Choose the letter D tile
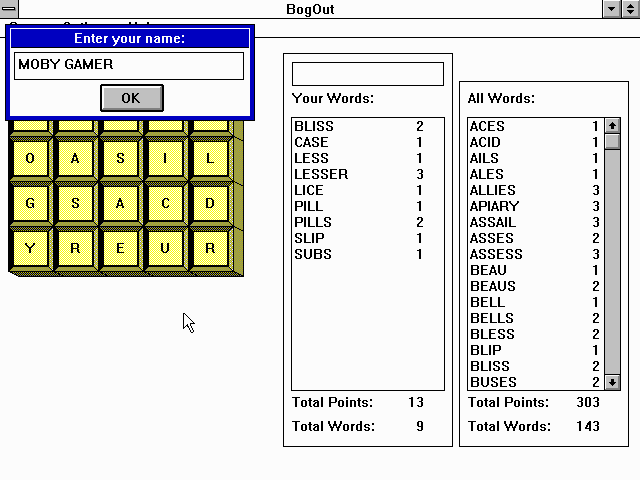640x480 pixels. click(x=210, y=203)
